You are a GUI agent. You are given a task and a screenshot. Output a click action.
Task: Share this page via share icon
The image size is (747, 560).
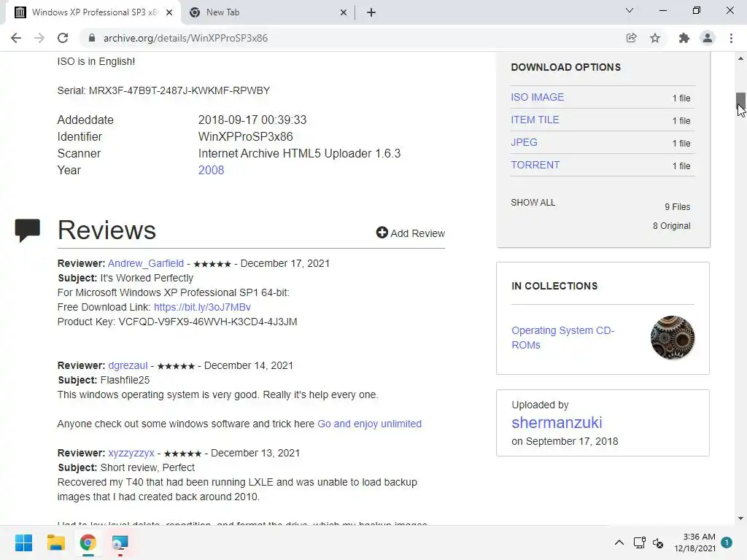click(x=631, y=38)
